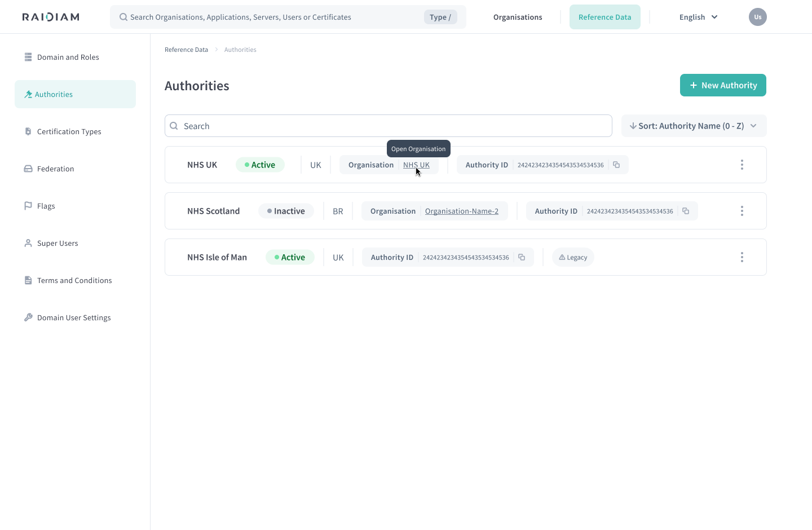This screenshot has width=812, height=530.
Task: Open Certification Types in sidebar
Action: pos(69,131)
